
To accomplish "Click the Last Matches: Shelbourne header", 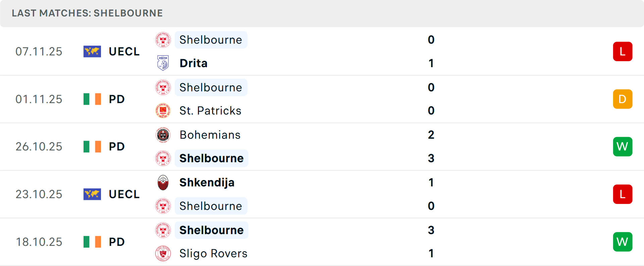I will 87,13.
